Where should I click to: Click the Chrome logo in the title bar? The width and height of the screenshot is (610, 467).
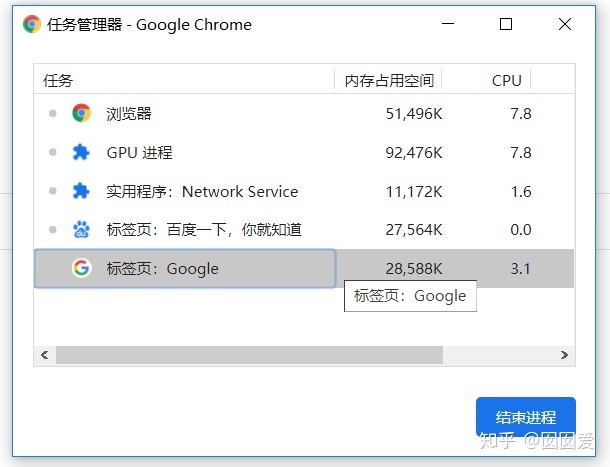tap(32, 24)
